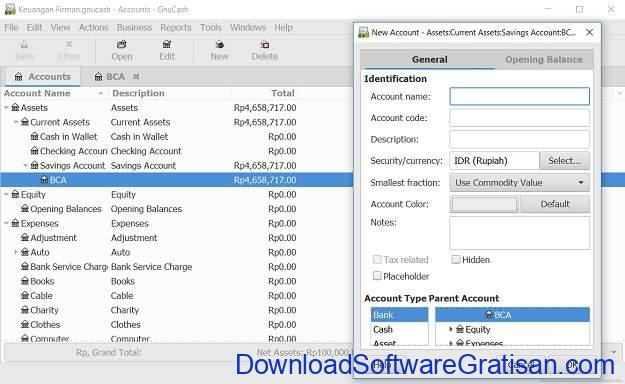Click the GnuCash icon in New Account title bar
Viewport: 625px width, 384px height.
tap(363, 32)
